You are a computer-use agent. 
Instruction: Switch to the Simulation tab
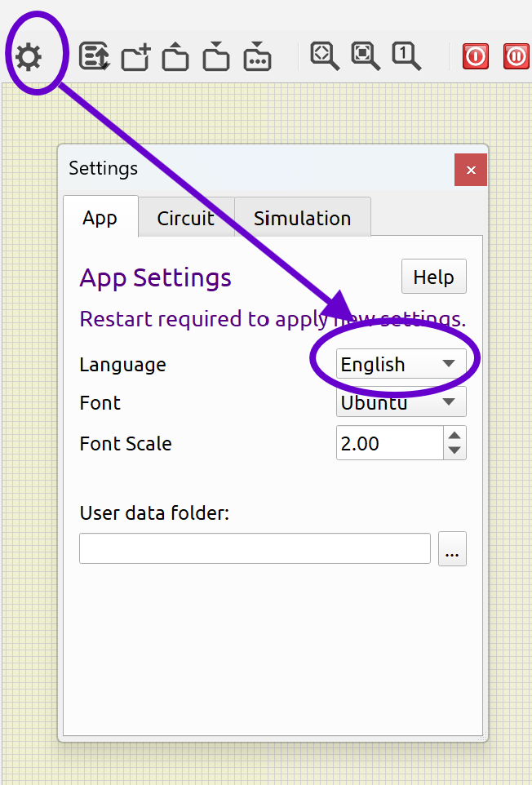click(x=302, y=218)
